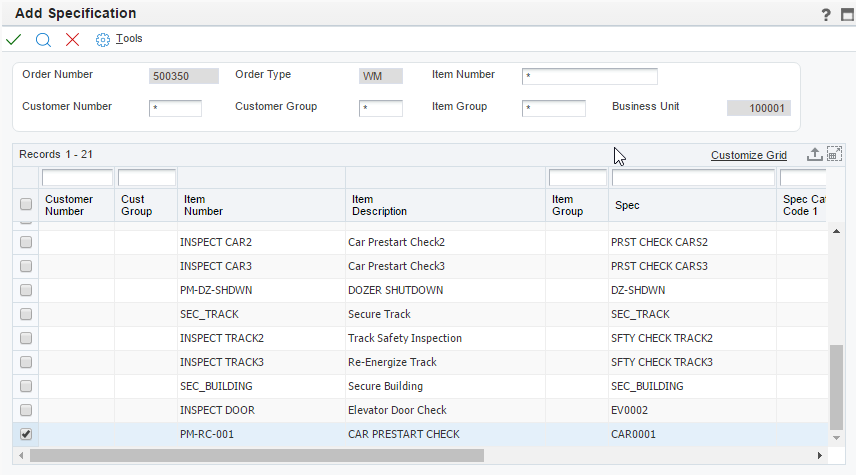Click the Item Number filter input field
856x475 pixels.
589,77
